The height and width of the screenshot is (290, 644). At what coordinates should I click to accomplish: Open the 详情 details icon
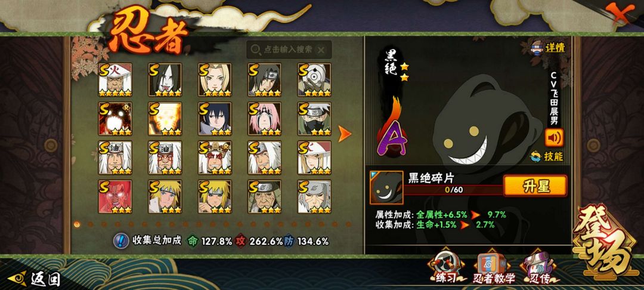click(x=549, y=47)
